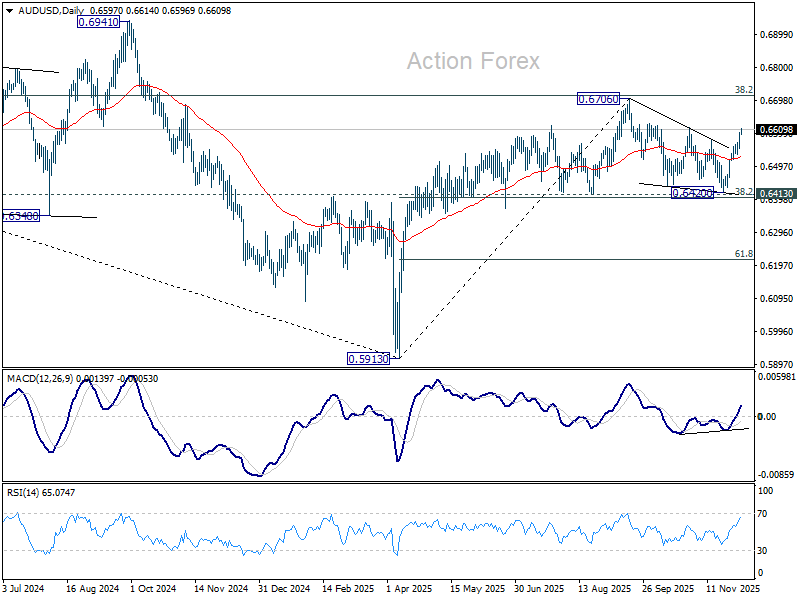Click the 3 Jul 2024 date marker

(x=24, y=588)
